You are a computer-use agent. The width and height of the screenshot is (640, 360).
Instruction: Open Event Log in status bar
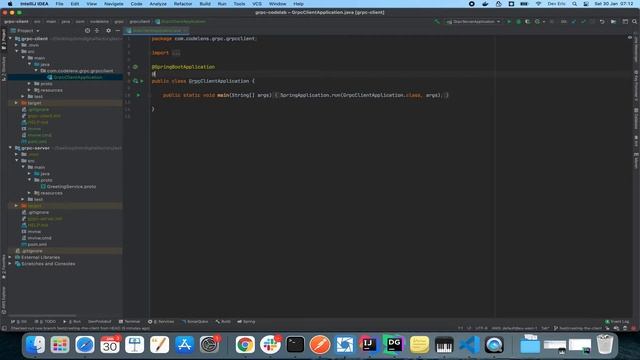coord(617,322)
